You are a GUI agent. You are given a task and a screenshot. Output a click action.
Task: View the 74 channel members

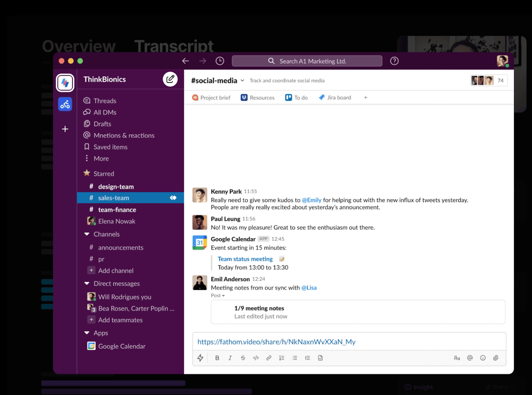(489, 81)
